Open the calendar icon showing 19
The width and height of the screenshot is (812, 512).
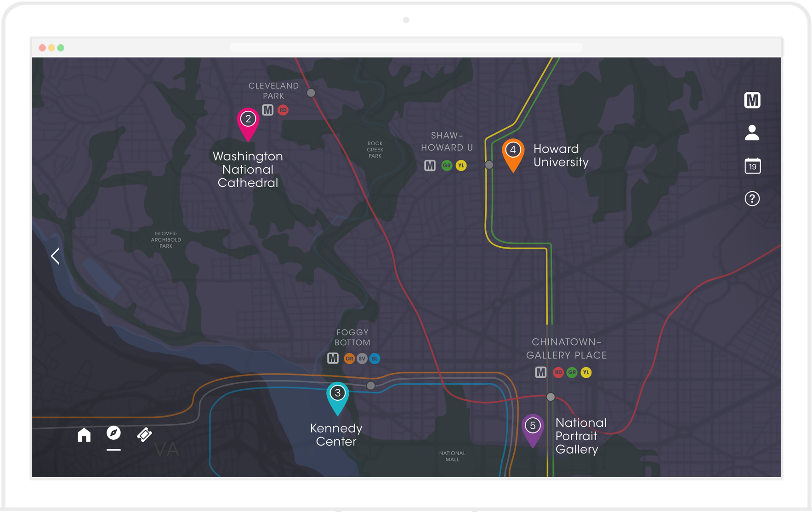click(x=752, y=165)
